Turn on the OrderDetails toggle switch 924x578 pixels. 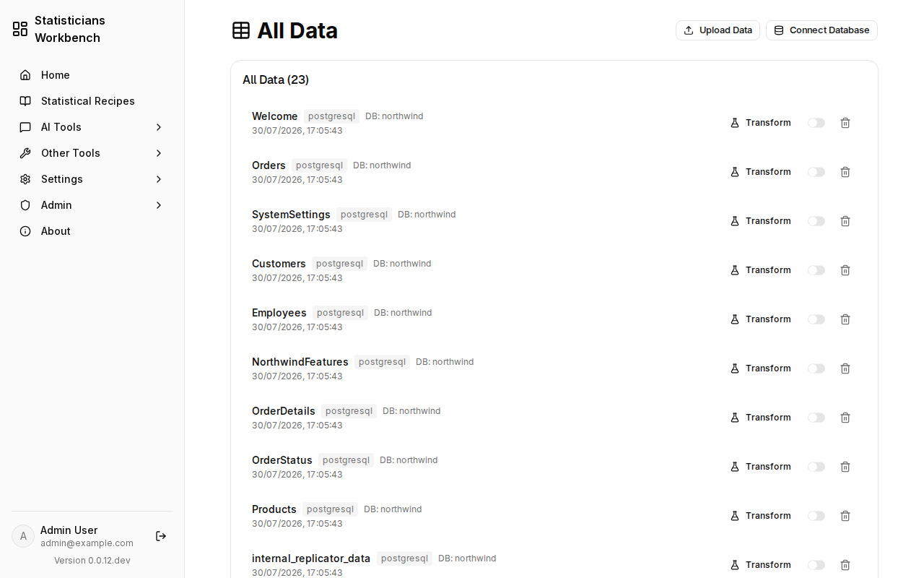pyautogui.click(x=816, y=418)
